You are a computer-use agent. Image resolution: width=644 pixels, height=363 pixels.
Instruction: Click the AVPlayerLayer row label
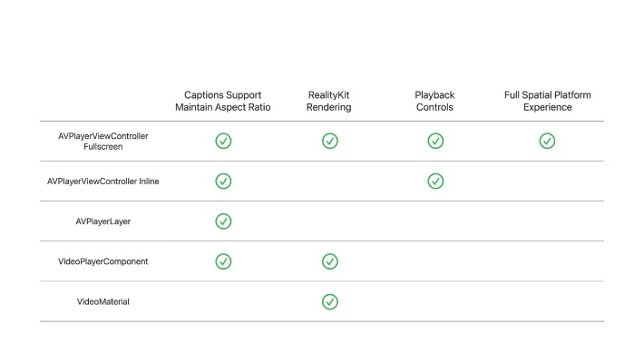(103, 221)
